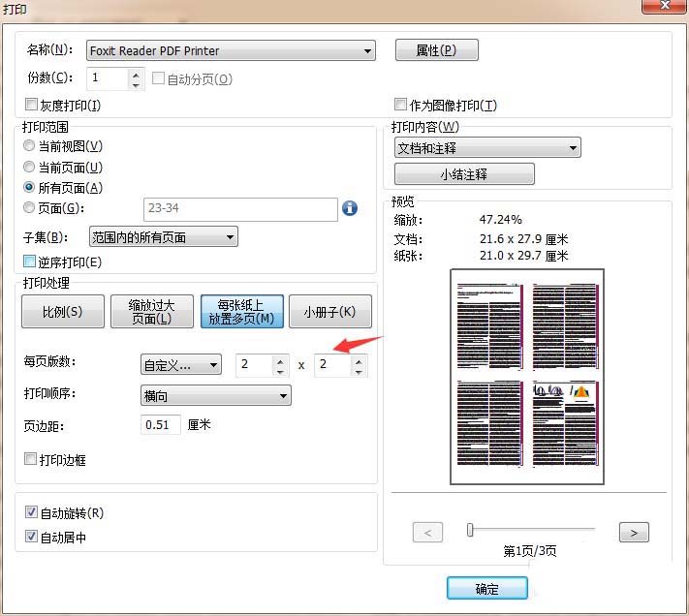689x616 pixels.
Task: Click the blue info icon beside page range
Action: [x=350, y=208]
